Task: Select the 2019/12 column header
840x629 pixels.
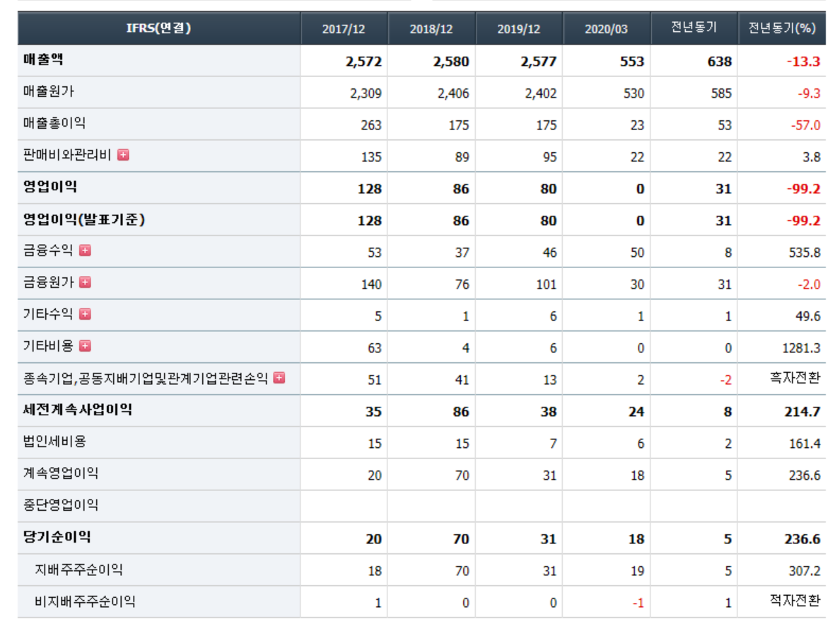Action: click(x=518, y=29)
